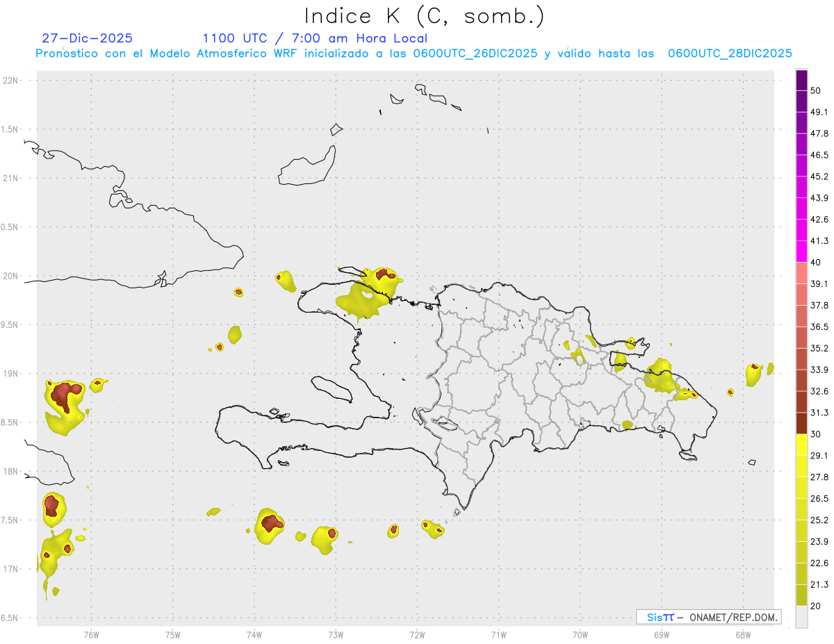Click the colorbar label "43.9"
Image resolution: width=834 pixels, height=644 pixels.
pos(820,199)
